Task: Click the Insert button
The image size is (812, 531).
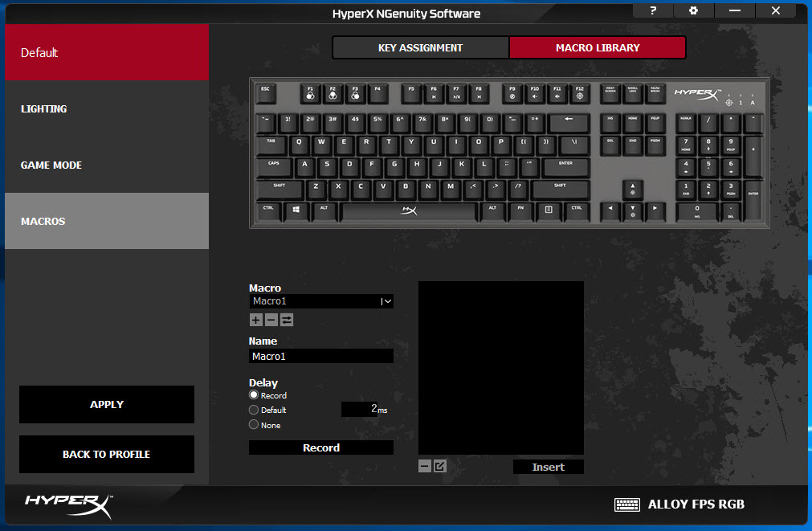Action: [549, 467]
